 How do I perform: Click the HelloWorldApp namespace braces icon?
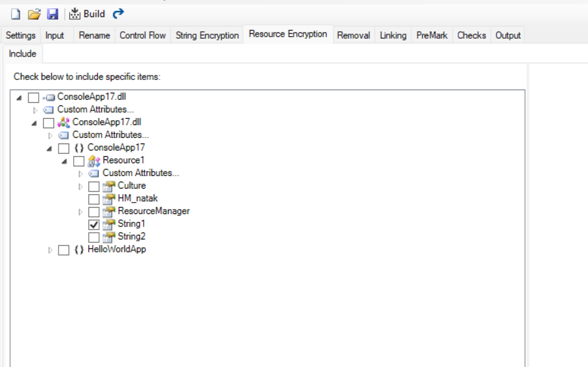click(x=79, y=250)
